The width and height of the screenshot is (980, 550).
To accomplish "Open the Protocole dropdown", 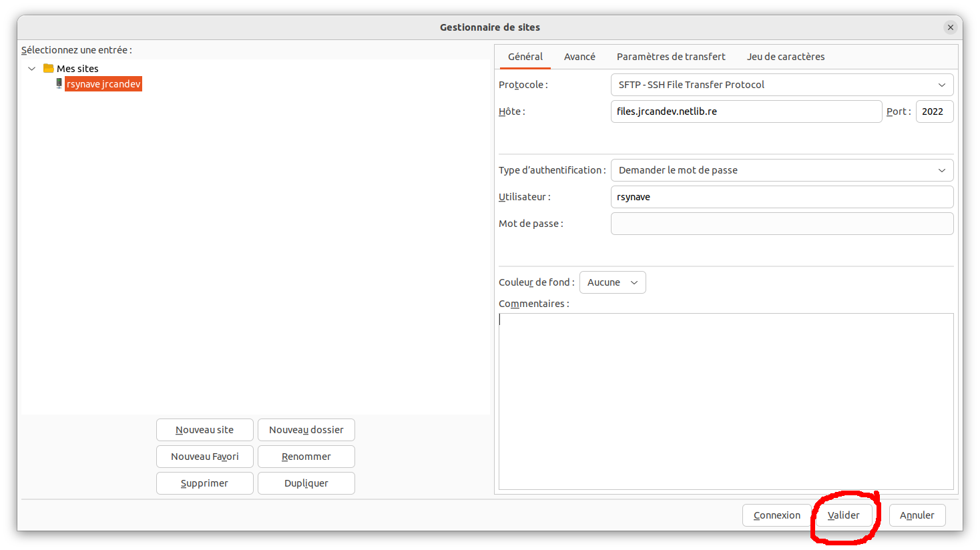I will 781,85.
